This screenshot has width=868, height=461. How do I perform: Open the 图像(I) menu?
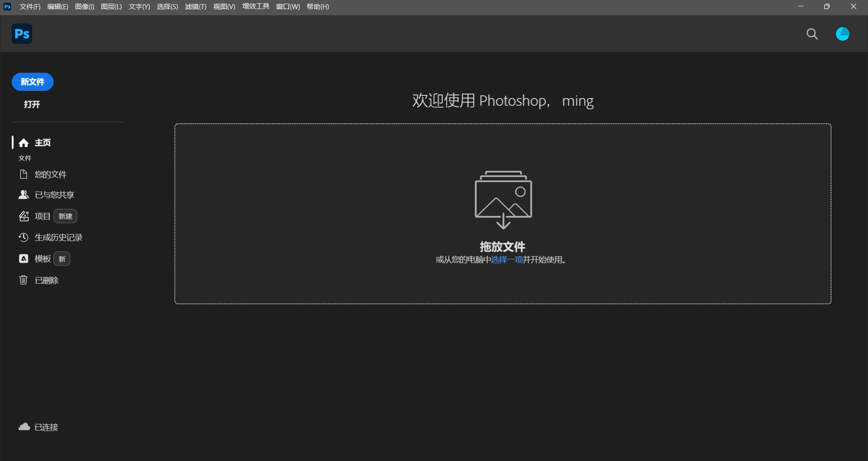[x=84, y=6]
